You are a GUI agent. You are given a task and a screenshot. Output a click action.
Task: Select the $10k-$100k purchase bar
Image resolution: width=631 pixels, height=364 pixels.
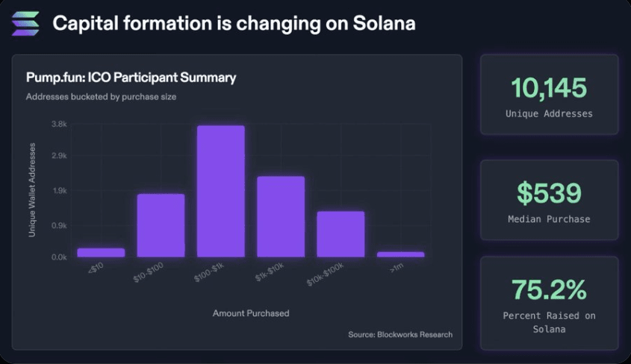(341, 234)
